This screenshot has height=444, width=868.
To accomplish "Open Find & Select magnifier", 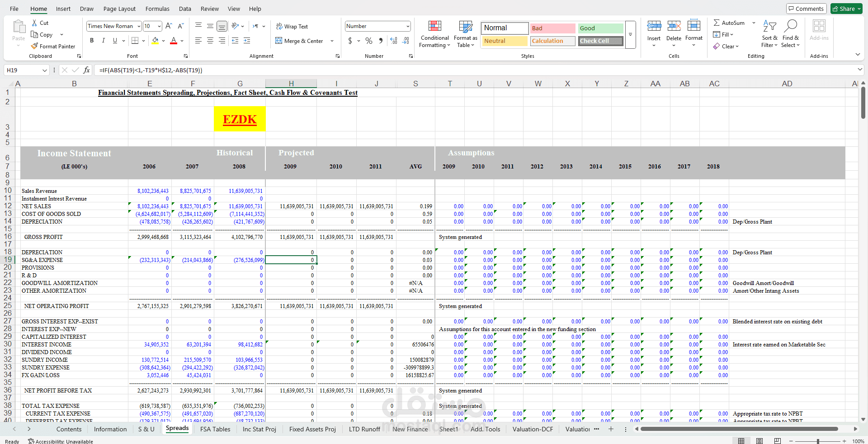I will coord(790,34).
